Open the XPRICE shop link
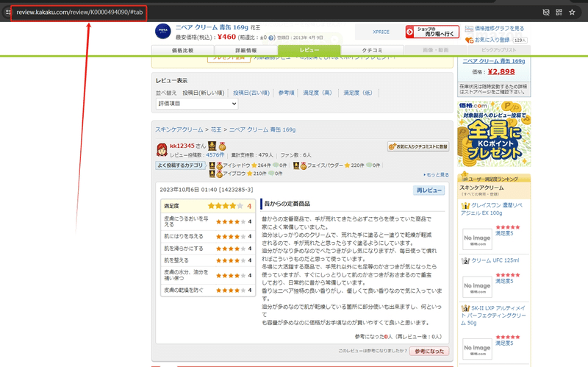588x367 pixels. click(x=381, y=32)
